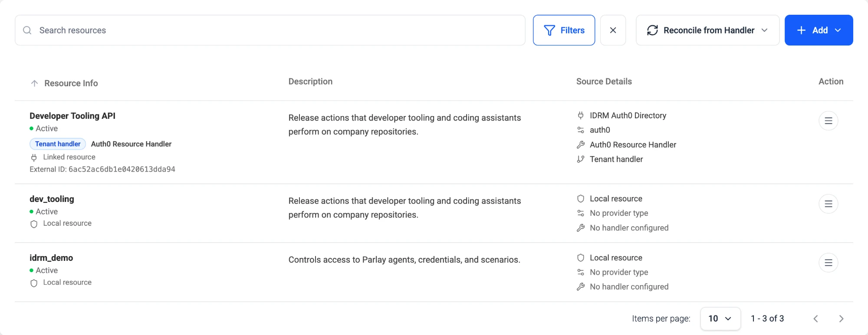Image resolution: width=868 pixels, height=335 pixels.
Task: Click the reconcile refresh arrows icon
Action: 652,30
